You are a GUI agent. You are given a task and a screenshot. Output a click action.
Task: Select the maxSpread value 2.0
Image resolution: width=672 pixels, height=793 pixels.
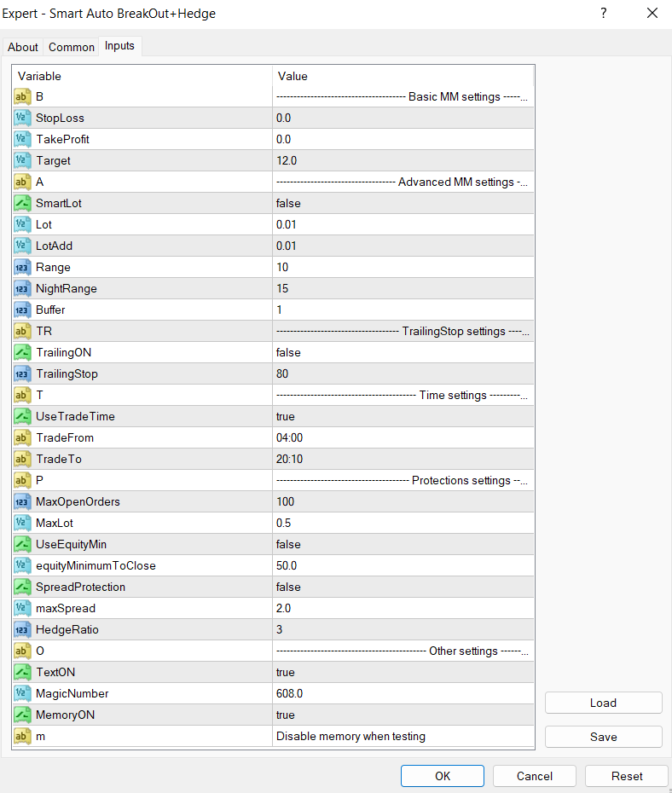[x=403, y=608]
